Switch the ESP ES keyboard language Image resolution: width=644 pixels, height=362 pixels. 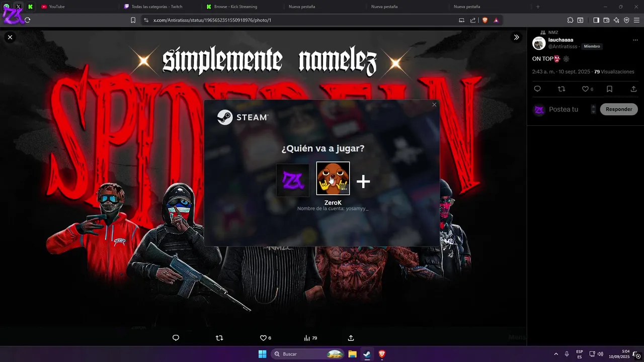click(x=580, y=354)
